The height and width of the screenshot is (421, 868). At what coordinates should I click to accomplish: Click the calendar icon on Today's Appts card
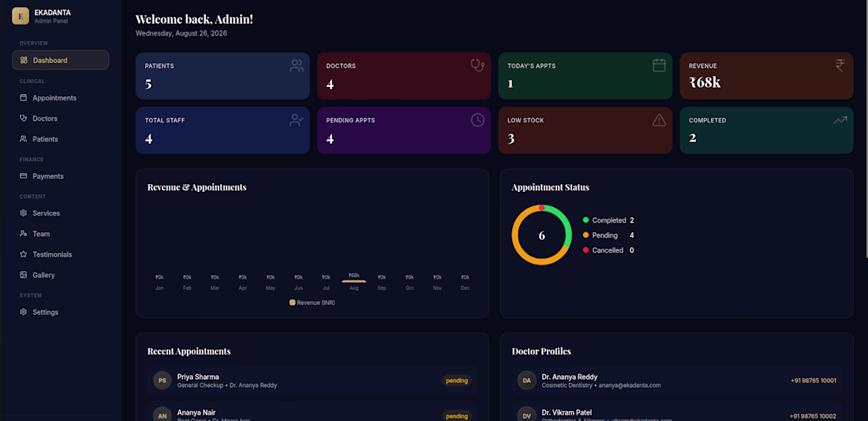point(659,66)
